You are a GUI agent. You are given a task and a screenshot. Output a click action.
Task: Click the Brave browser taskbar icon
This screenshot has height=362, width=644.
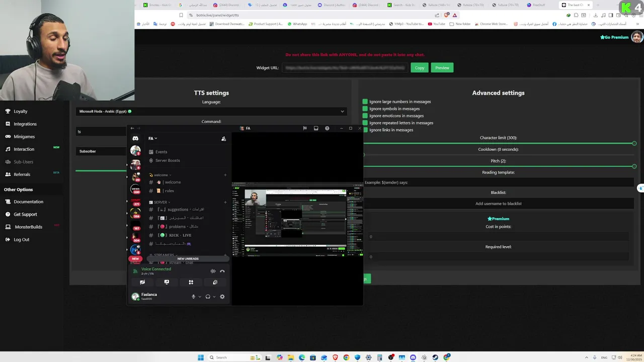point(335,357)
